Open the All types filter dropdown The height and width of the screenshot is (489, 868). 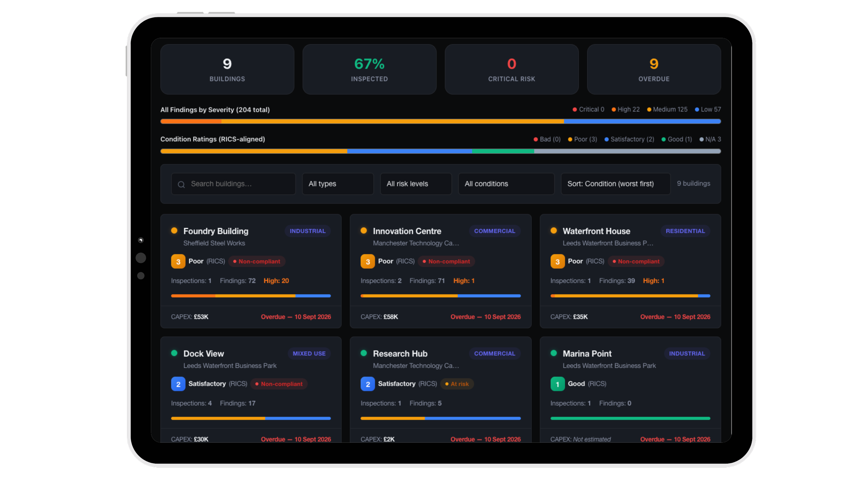click(x=337, y=184)
